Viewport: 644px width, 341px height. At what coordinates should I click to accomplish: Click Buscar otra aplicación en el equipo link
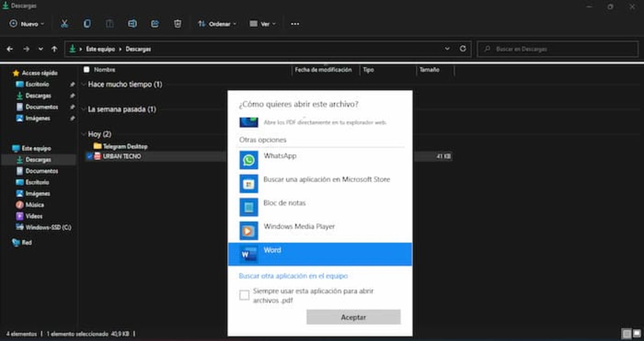pyautogui.click(x=293, y=276)
